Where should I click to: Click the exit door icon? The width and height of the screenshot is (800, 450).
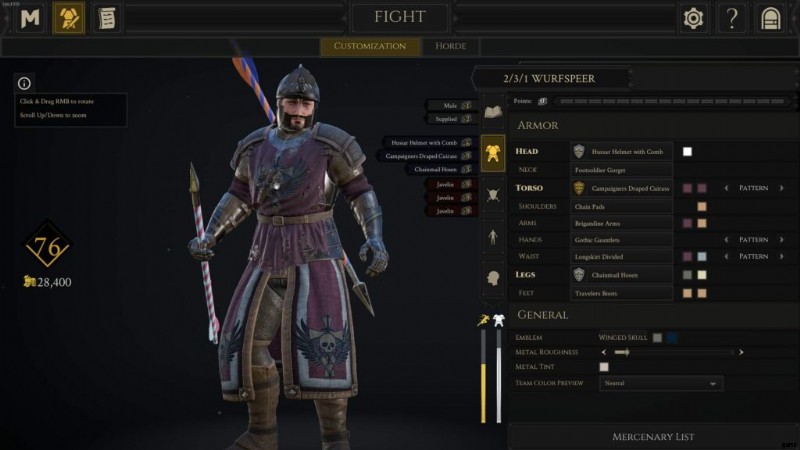[x=770, y=18]
